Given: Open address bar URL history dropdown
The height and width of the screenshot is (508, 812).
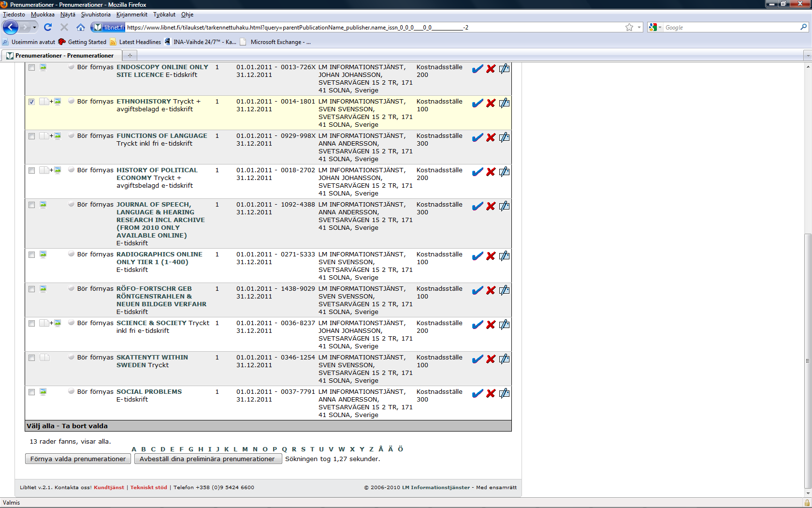Looking at the screenshot, I should coord(639,28).
